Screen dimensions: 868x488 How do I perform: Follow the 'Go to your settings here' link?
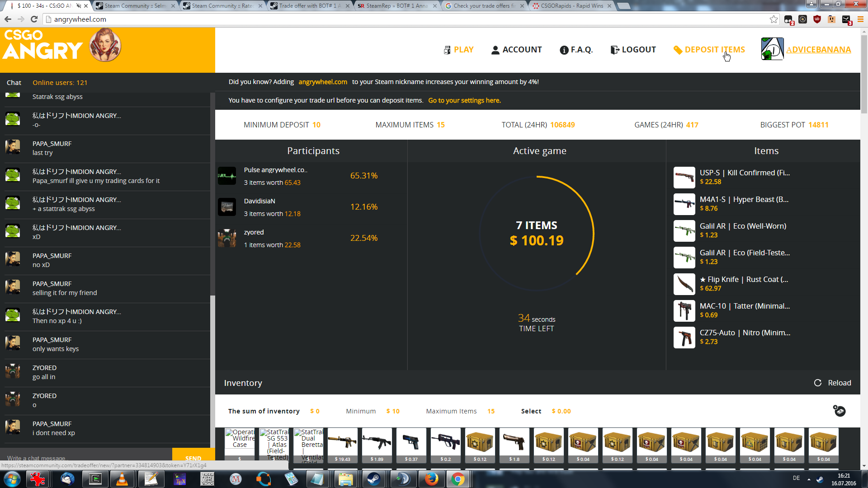[x=464, y=100]
